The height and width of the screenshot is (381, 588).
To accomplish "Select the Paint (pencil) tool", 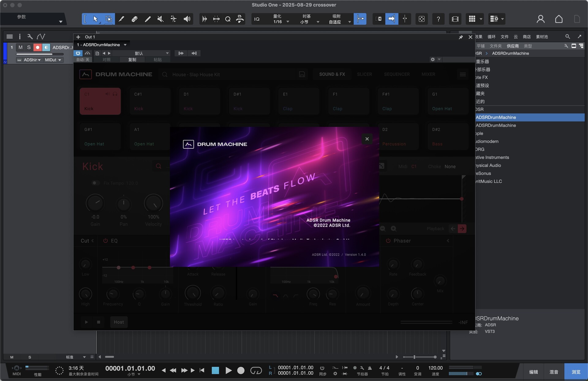I will click(x=148, y=19).
